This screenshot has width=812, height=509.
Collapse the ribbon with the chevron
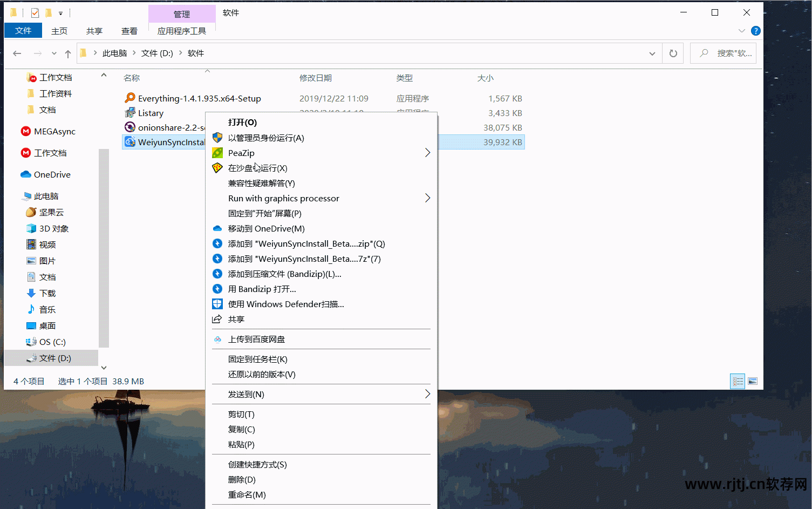742,31
